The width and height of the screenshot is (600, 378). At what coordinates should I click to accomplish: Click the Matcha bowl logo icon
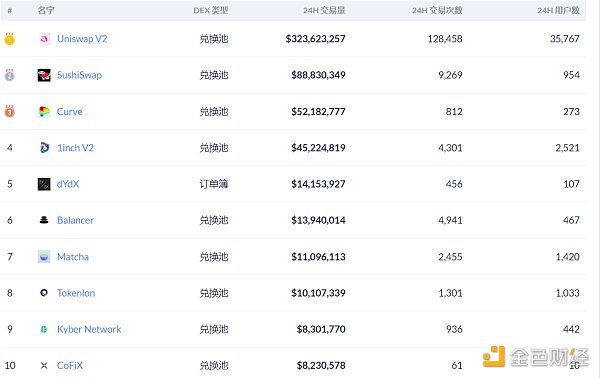pyautogui.click(x=44, y=257)
